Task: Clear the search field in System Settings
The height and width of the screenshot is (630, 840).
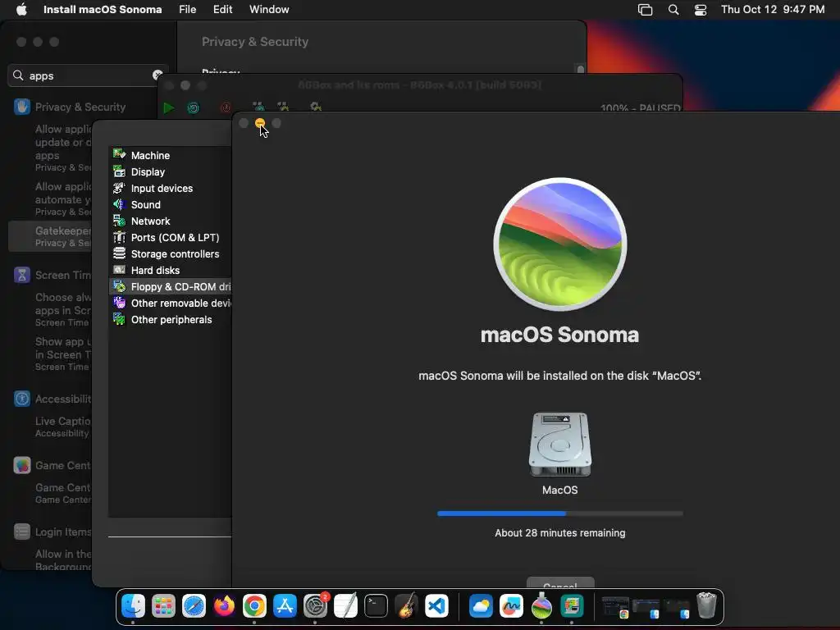Action: click(x=157, y=75)
